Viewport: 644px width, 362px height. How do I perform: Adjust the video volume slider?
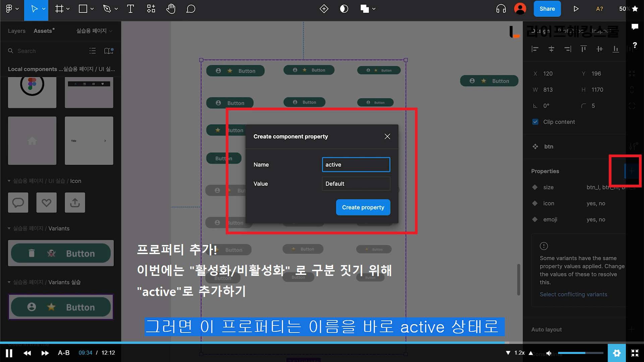pyautogui.click(x=580, y=353)
